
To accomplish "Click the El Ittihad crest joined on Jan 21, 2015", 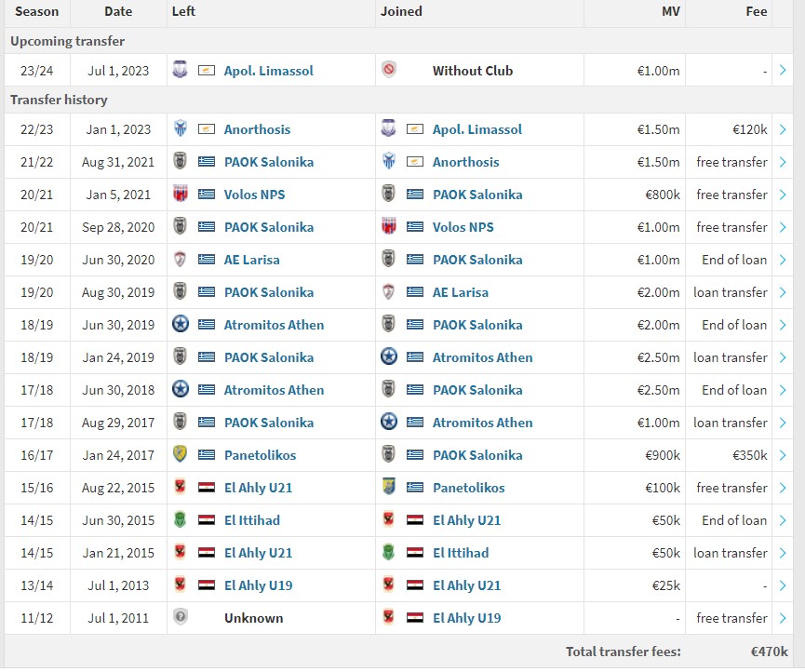I will [x=389, y=552].
